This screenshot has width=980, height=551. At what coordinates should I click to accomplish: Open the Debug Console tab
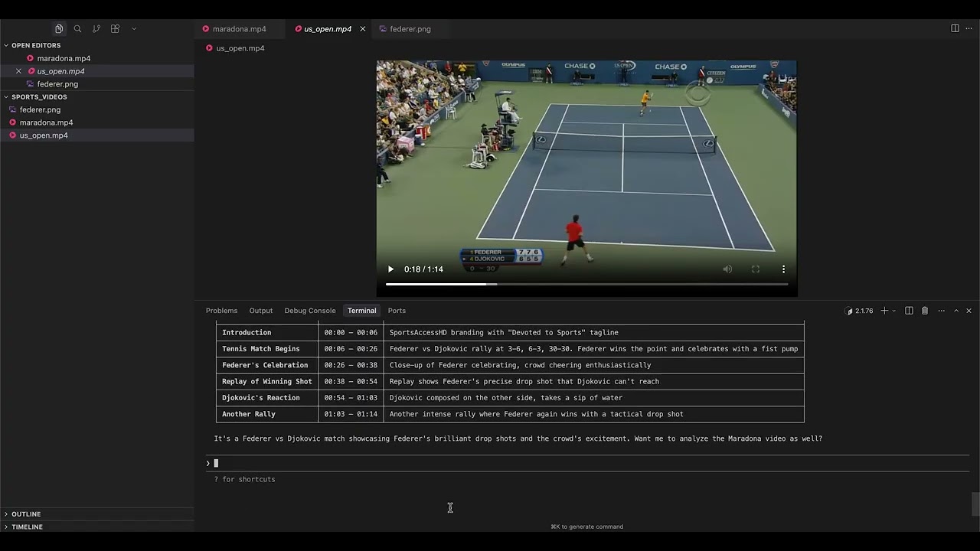pyautogui.click(x=310, y=311)
